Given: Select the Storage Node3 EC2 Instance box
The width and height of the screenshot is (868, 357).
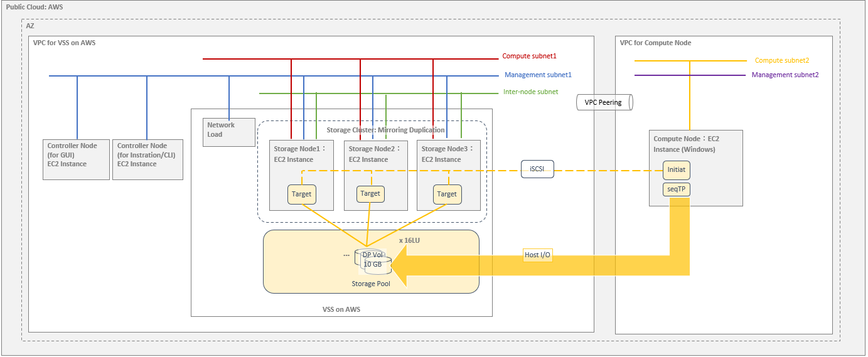Looking at the screenshot, I should [448, 175].
